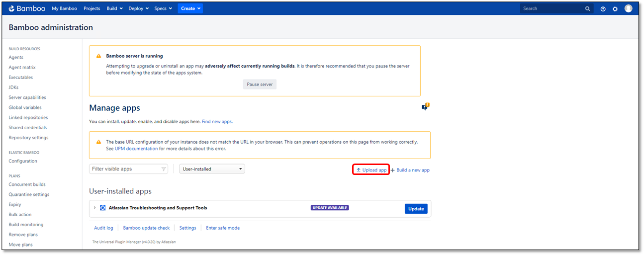Image resolution: width=644 pixels, height=255 pixels.
Task: Expand the Atlassian Troubleshooting app row
Action: pyautogui.click(x=94, y=208)
